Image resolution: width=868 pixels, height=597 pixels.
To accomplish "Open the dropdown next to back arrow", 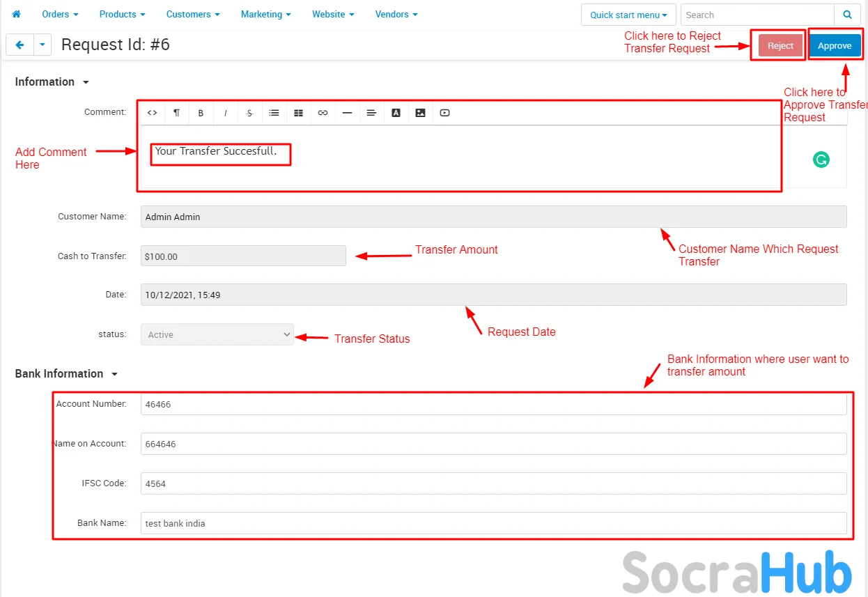I will (42, 45).
